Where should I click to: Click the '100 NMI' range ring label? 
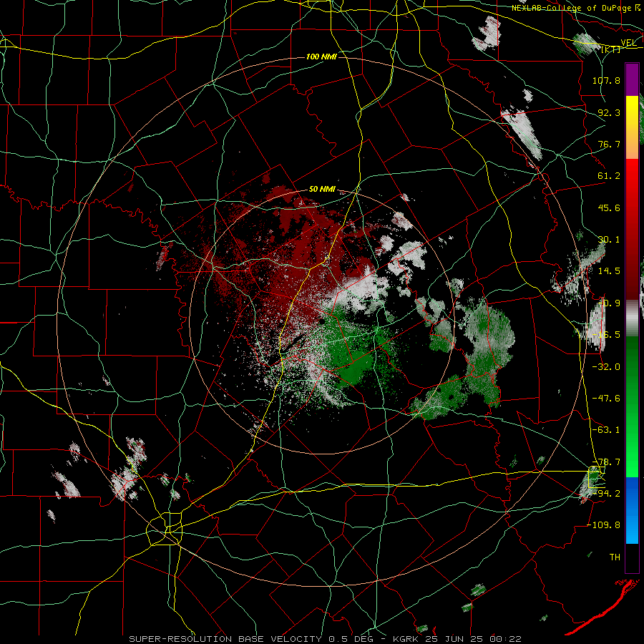(321, 57)
